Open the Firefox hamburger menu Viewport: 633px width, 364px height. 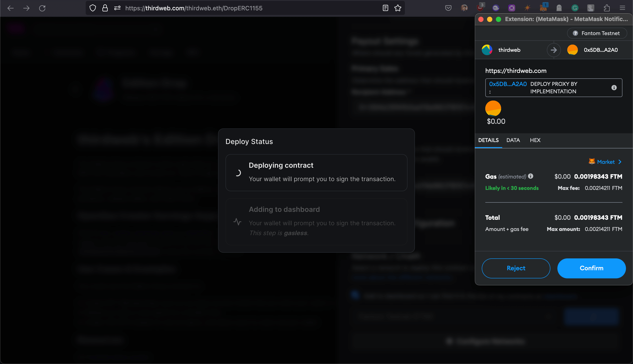pos(622,8)
